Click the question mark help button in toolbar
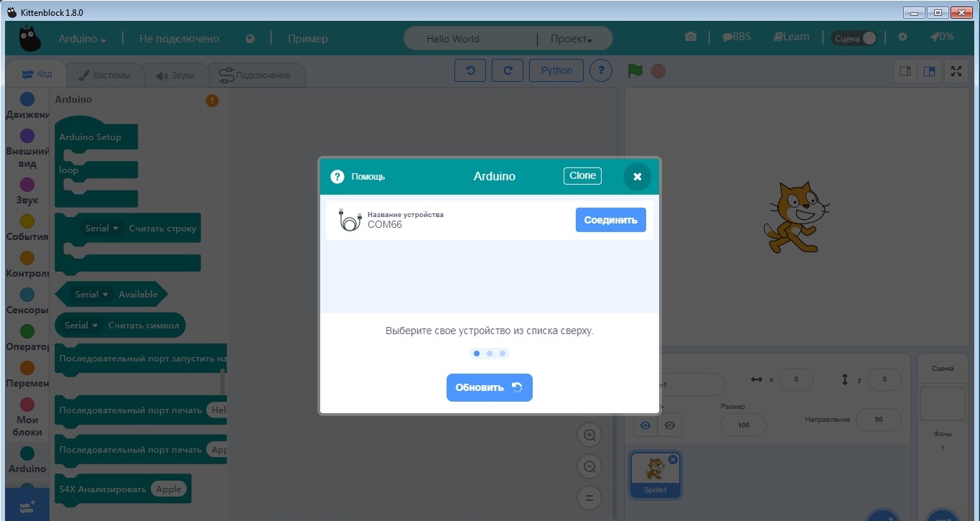Screen dimensions: 980x521 click(601, 70)
